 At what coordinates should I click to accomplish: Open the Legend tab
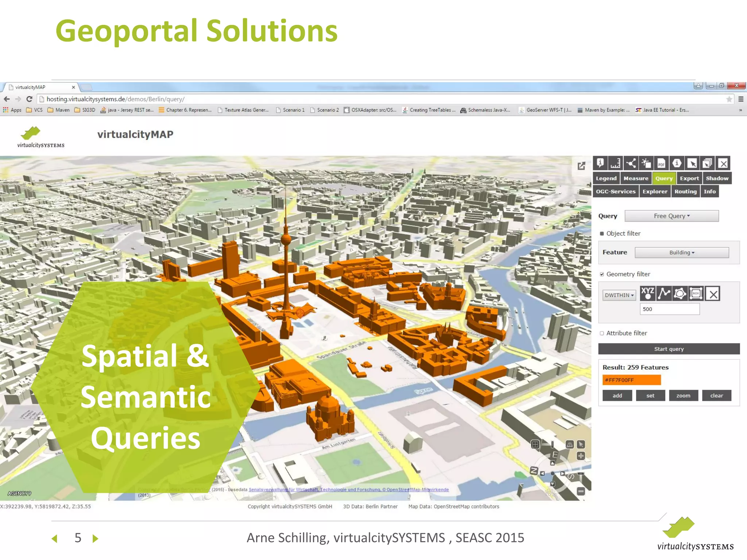606,178
